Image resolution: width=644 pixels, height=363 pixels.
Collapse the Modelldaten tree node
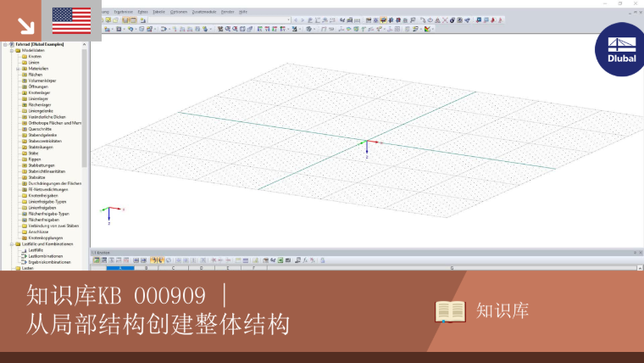point(12,51)
